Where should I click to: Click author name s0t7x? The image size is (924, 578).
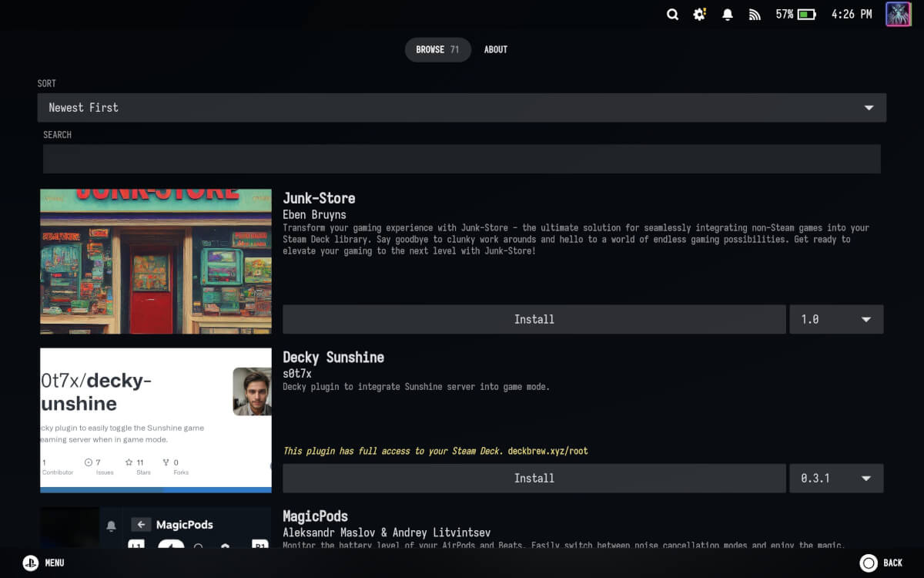pyautogui.click(x=297, y=374)
